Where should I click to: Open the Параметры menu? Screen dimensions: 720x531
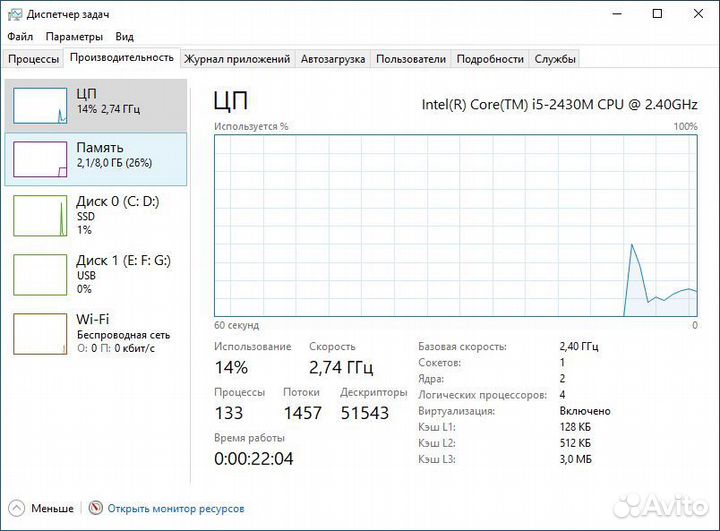click(x=74, y=36)
